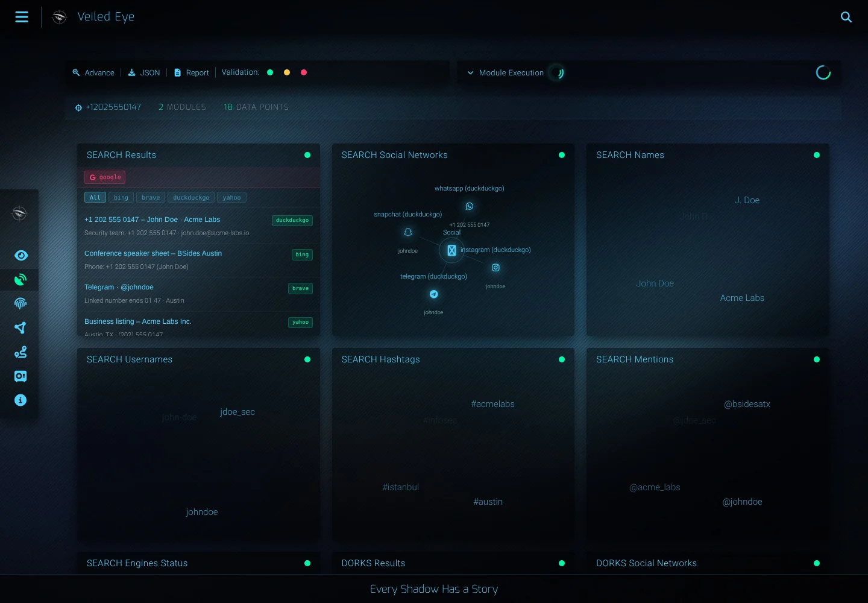
Task: Filter results by brave
Action: [151, 198]
